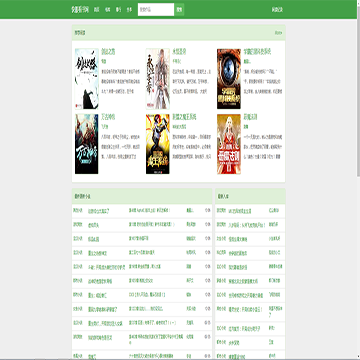Select the fourth header navigation item
Viewport: 360px width, 360px height.
coord(129,9)
